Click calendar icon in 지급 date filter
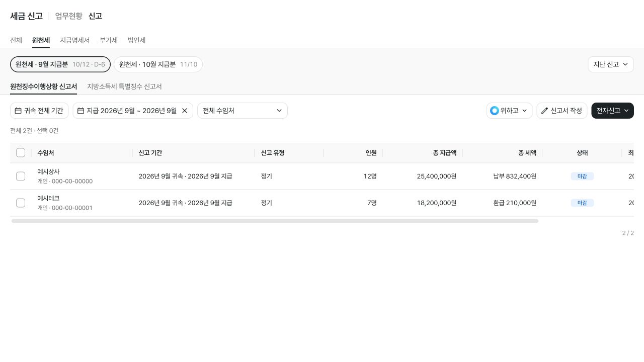This screenshot has height=362, width=644. [x=80, y=111]
